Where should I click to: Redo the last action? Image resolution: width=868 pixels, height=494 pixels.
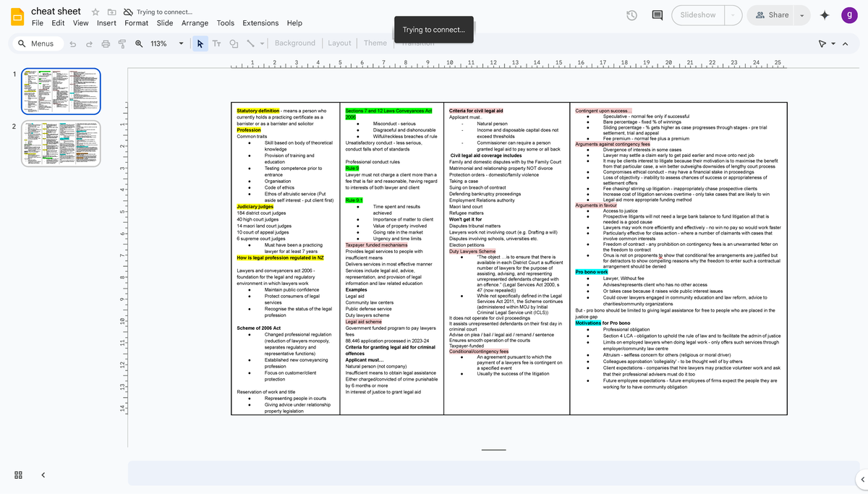point(89,43)
